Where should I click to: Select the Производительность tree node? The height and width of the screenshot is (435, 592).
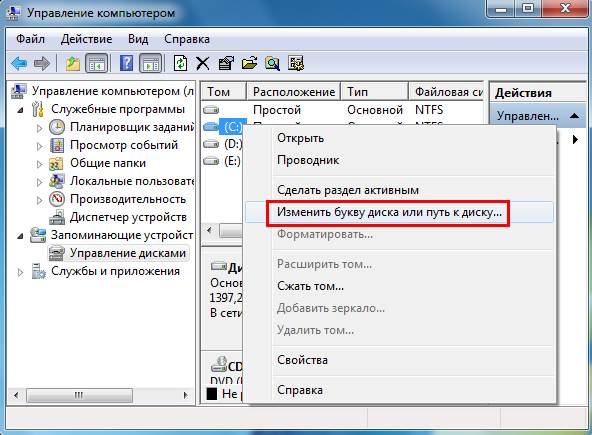point(128,199)
